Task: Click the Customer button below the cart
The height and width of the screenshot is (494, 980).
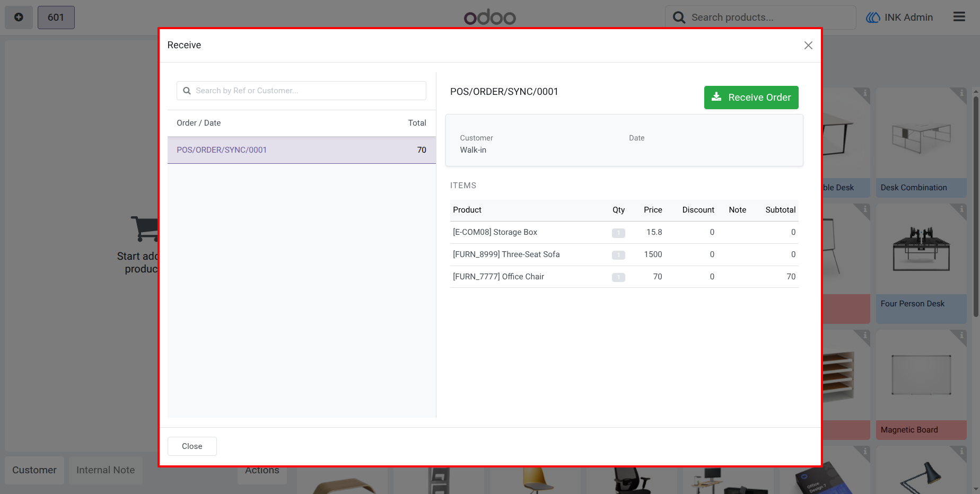Action: coord(34,470)
